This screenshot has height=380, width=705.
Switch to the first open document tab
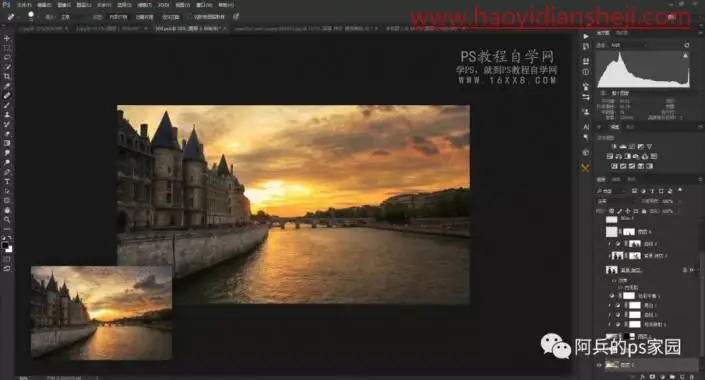[43, 28]
